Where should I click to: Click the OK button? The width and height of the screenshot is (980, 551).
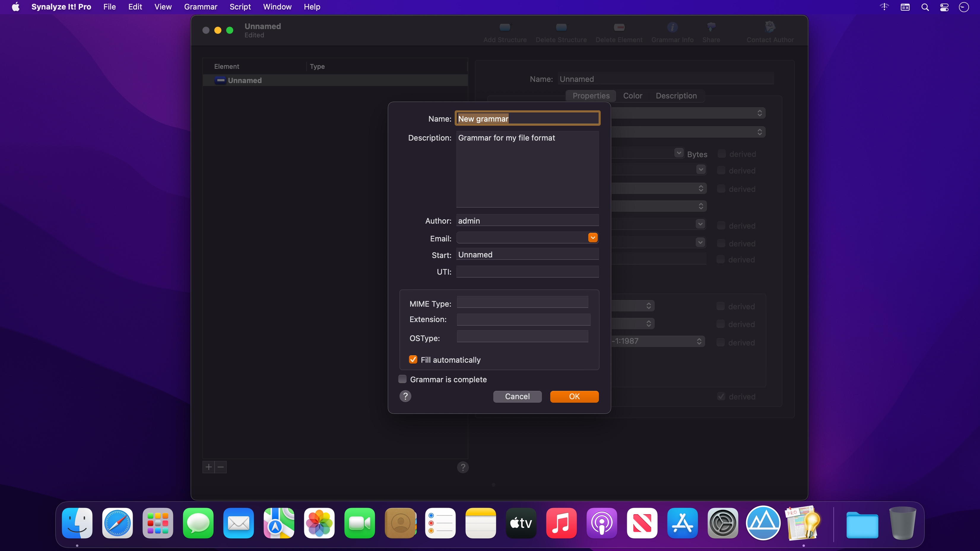tap(574, 396)
